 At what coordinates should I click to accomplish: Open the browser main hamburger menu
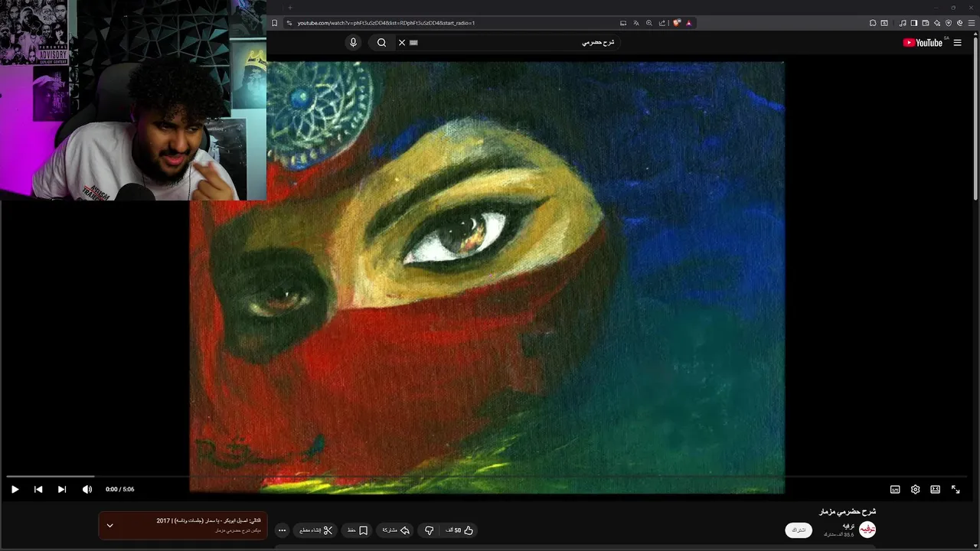(x=971, y=23)
